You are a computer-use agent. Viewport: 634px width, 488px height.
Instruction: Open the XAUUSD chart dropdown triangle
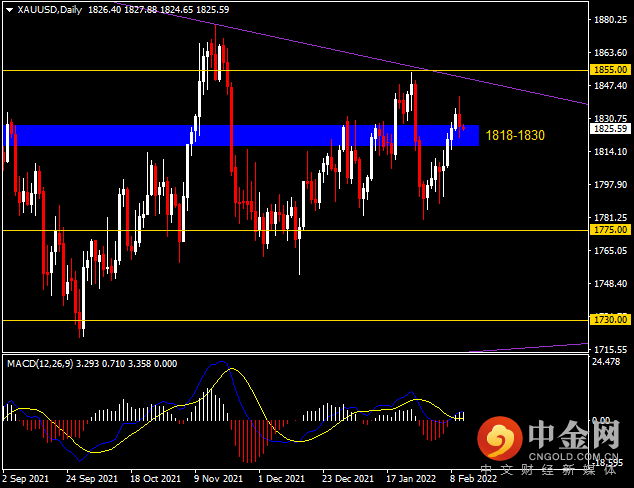[10, 10]
